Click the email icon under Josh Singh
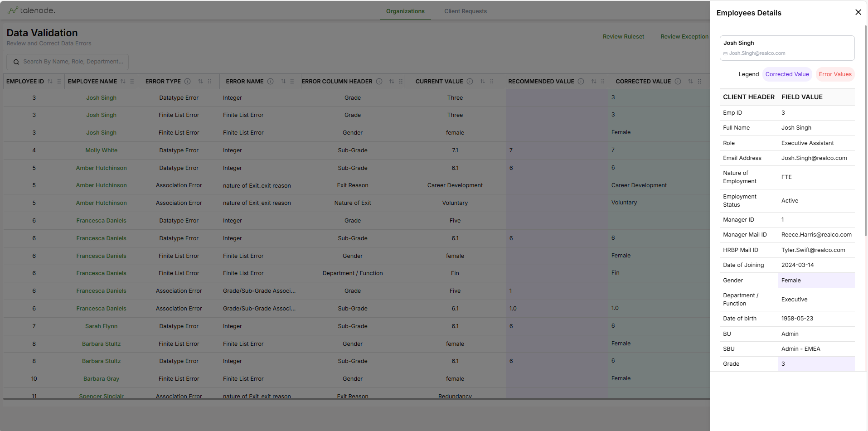868x431 pixels. click(725, 53)
